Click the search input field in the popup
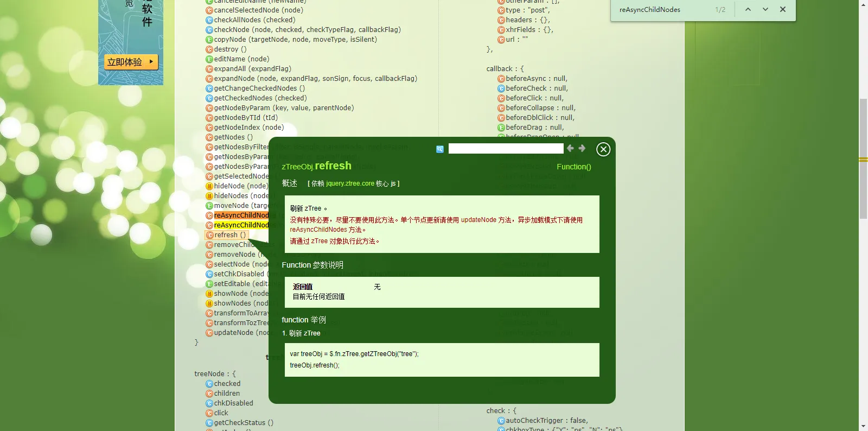The image size is (868, 431). click(x=506, y=149)
